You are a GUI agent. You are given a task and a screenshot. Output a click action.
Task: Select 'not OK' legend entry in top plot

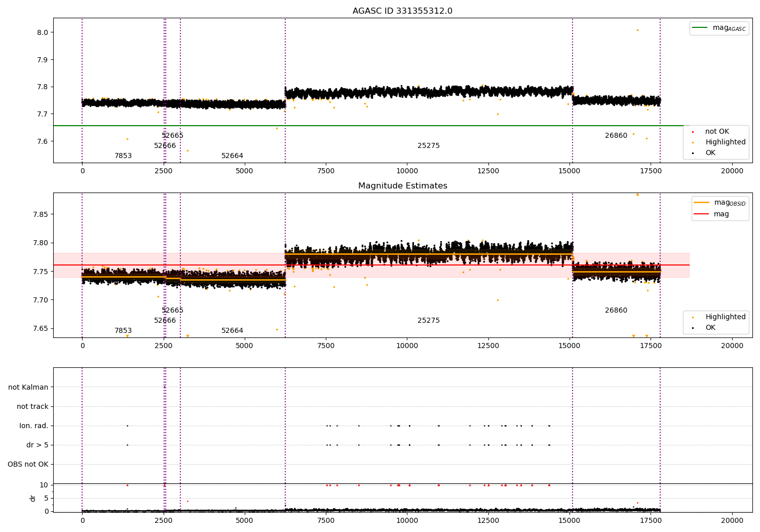717,132
